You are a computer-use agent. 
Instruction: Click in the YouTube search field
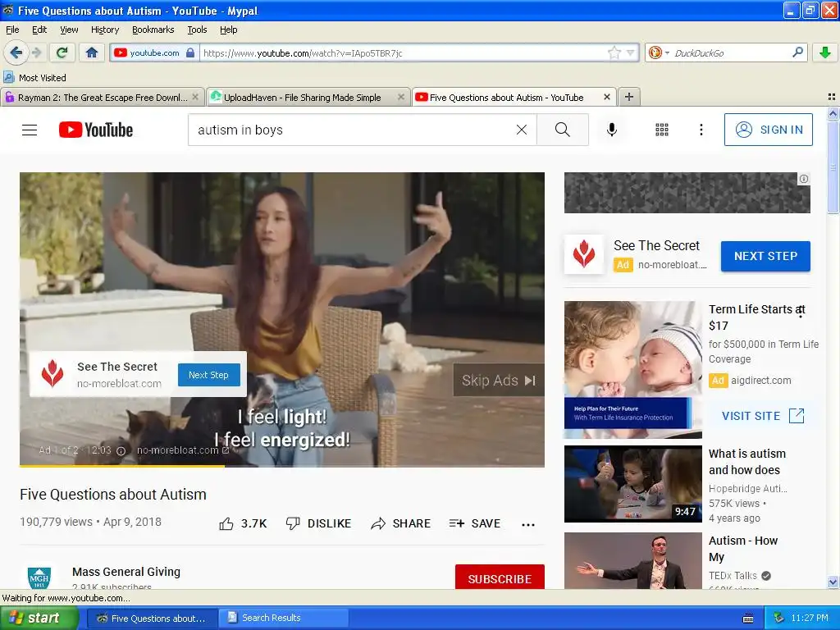354,130
